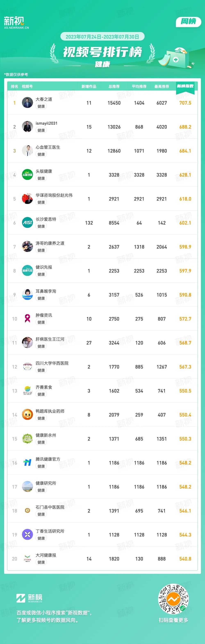Click the 健识先报 teal logo icon
205x644 pixels.
[x=27, y=271]
